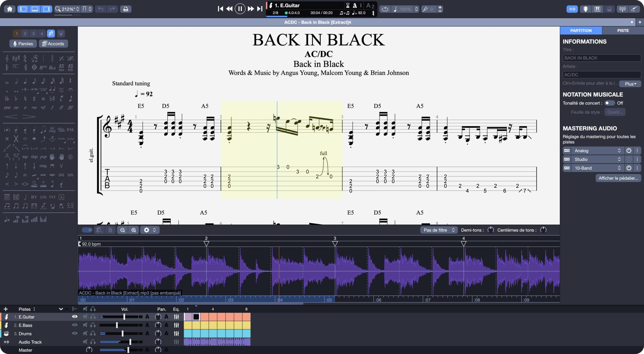
Task: Click the home icon in the top toolbar
Action: tap(10, 9)
